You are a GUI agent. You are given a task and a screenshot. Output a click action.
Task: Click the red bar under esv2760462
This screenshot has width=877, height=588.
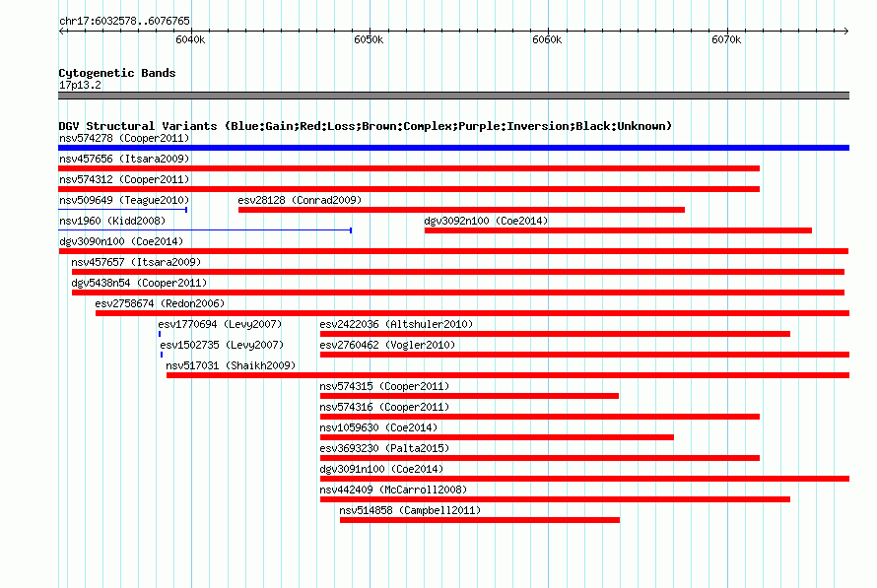(x=584, y=355)
